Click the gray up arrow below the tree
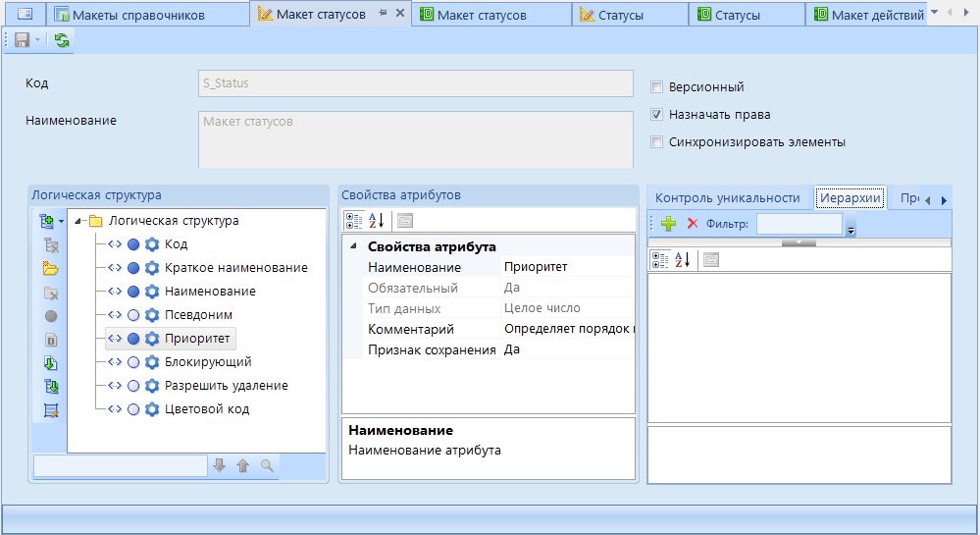The height and width of the screenshot is (535, 980). coord(243,465)
